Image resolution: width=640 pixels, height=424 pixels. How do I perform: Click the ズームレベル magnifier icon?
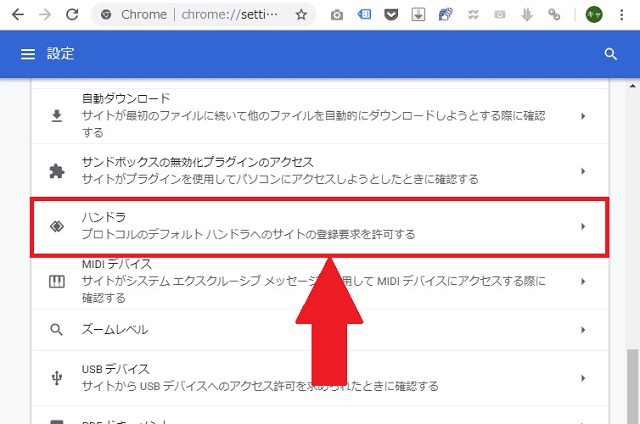[x=56, y=329]
